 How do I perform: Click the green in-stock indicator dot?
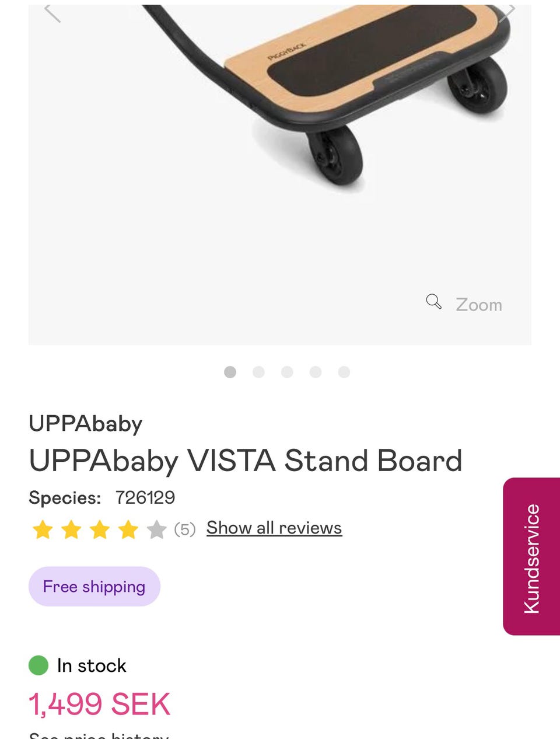coord(38,665)
